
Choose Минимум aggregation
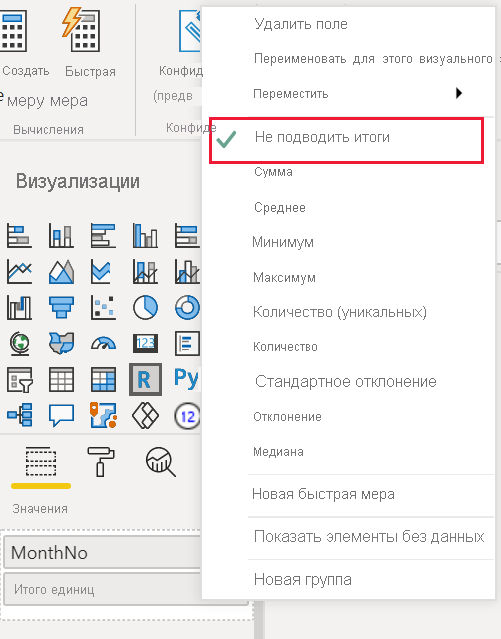point(283,242)
